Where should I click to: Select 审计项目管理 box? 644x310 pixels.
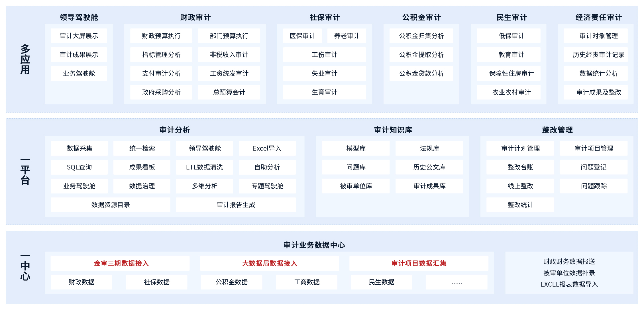point(594,148)
